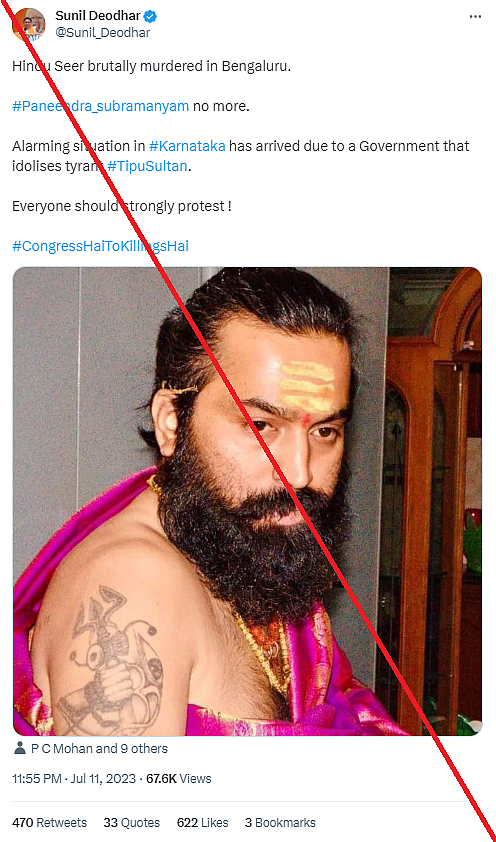Follow the #TipuSultan hashtag link
Screen dimensions: 496x842
147,166
